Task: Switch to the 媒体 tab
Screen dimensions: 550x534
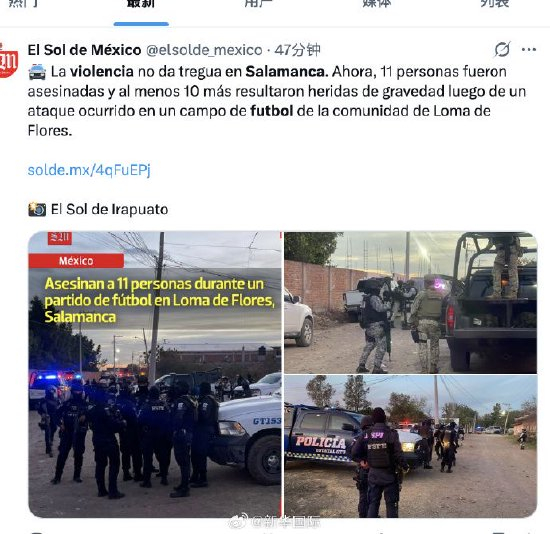Action: click(376, 4)
